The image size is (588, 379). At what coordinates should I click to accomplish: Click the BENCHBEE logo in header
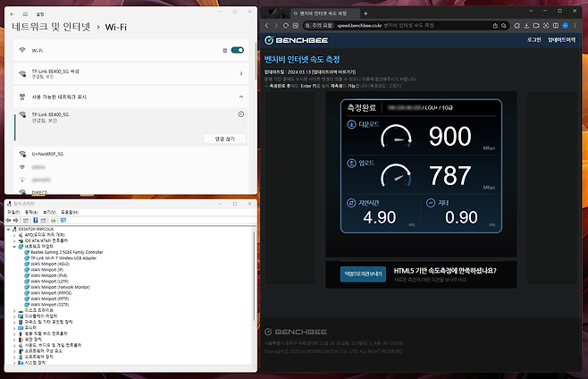pos(295,40)
